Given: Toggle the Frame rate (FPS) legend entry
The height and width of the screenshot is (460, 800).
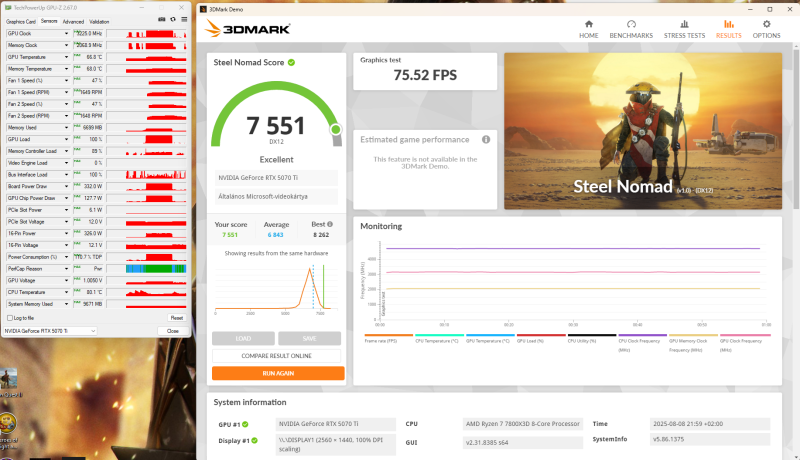Looking at the screenshot, I should click(388, 339).
